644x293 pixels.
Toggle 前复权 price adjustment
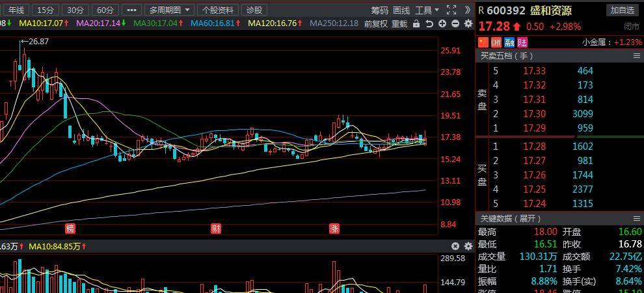tap(375, 23)
